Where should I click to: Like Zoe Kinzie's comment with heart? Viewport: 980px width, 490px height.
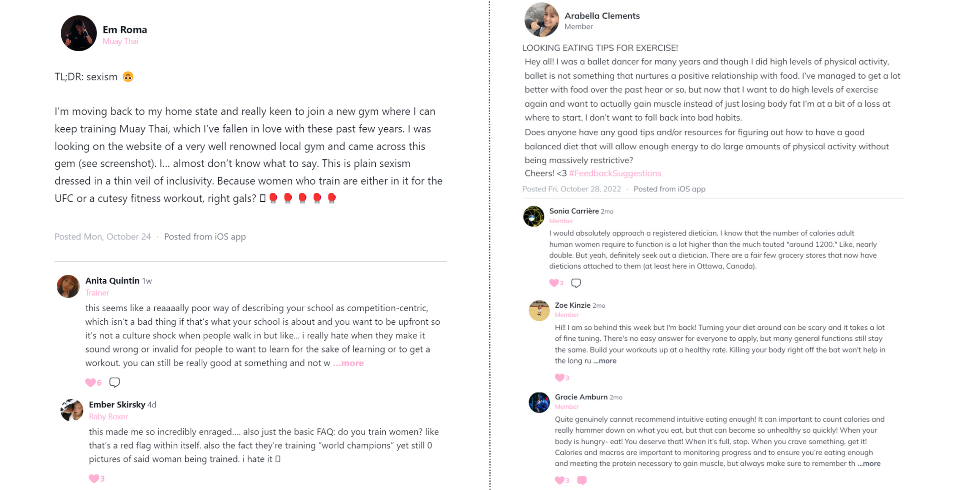tap(560, 377)
